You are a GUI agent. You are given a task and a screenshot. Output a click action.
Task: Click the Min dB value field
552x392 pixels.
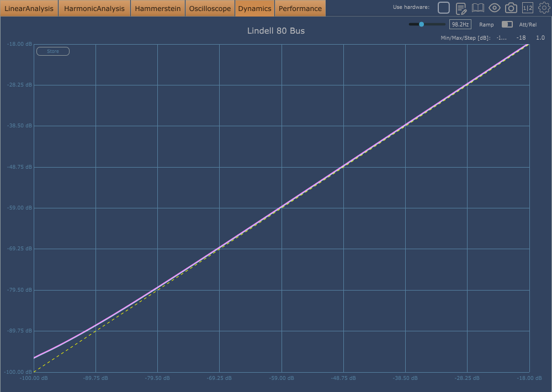coord(501,37)
